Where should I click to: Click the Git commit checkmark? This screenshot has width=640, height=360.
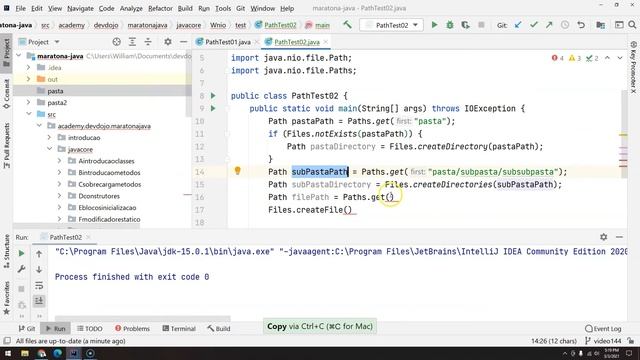pyautogui.click(x=533, y=25)
